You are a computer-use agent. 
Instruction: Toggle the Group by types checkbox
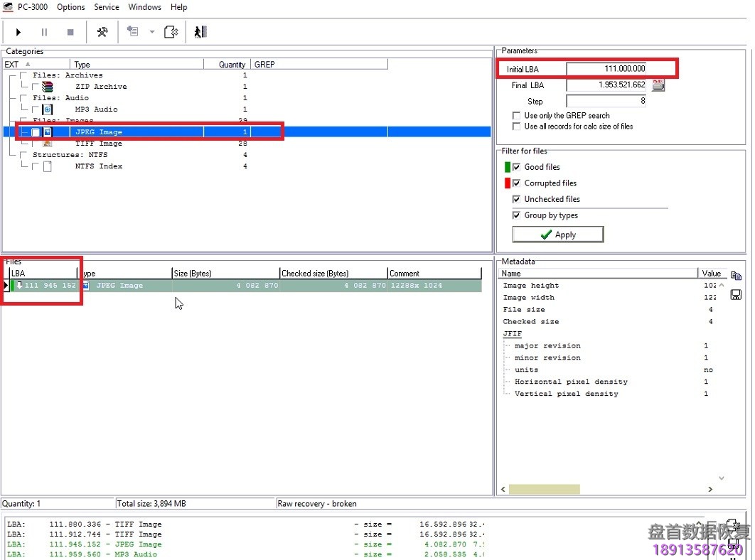coord(517,215)
